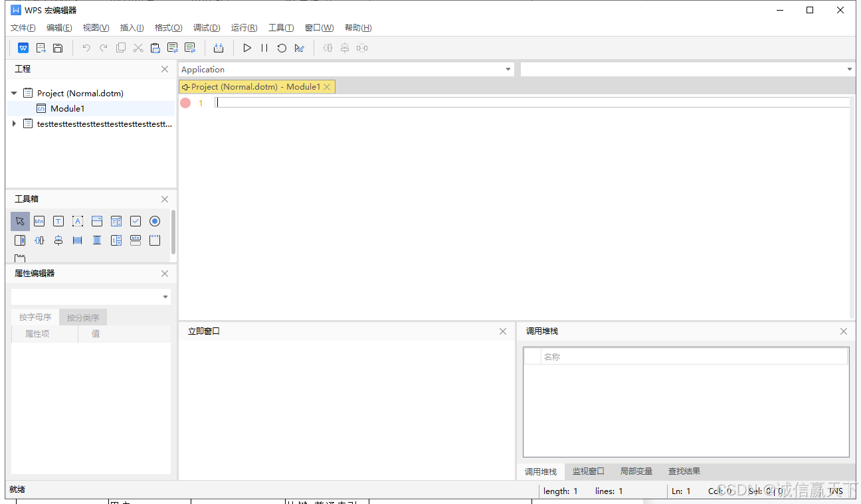Click the uncomment block toolbar icon
The width and height of the screenshot is (861, 504).
pos(190,48)
